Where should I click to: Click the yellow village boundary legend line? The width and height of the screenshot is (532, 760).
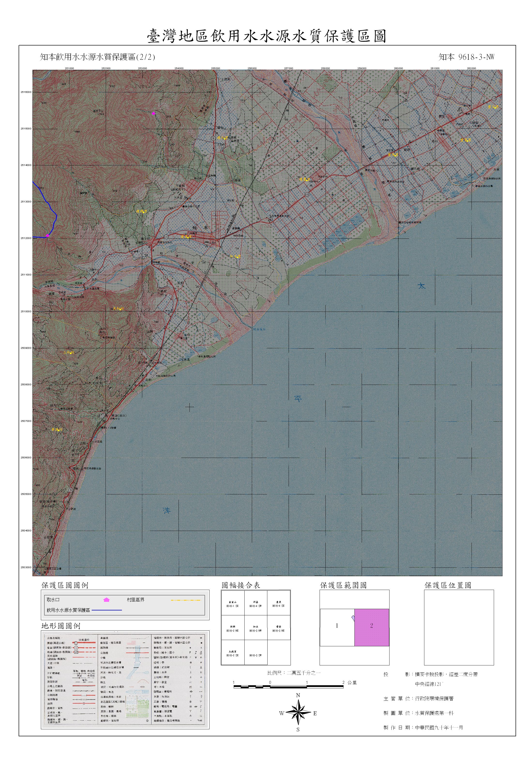(186, 600)
